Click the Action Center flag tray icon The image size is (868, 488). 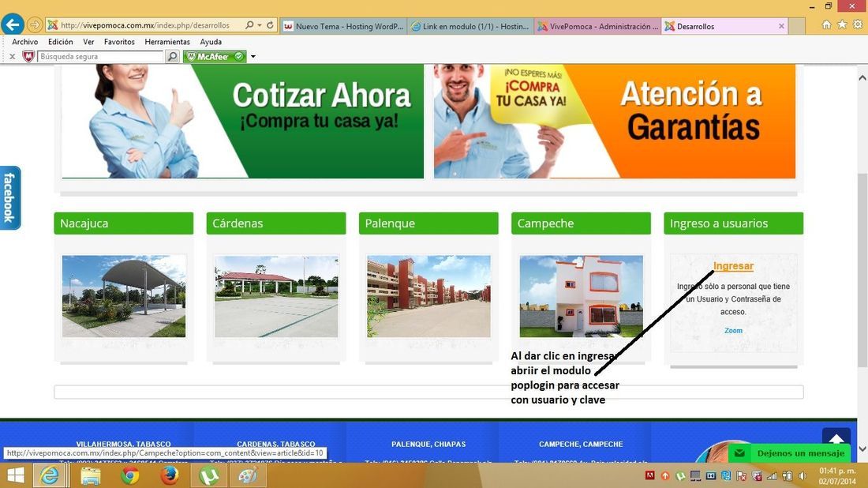(741, 476)
